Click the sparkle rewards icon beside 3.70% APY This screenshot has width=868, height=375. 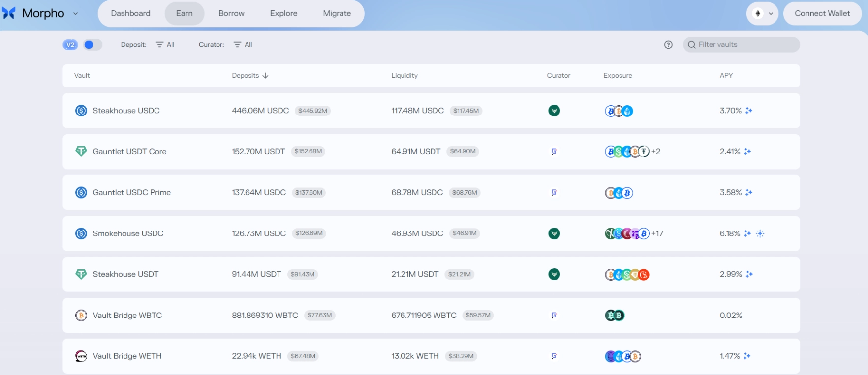pos(749,111)
